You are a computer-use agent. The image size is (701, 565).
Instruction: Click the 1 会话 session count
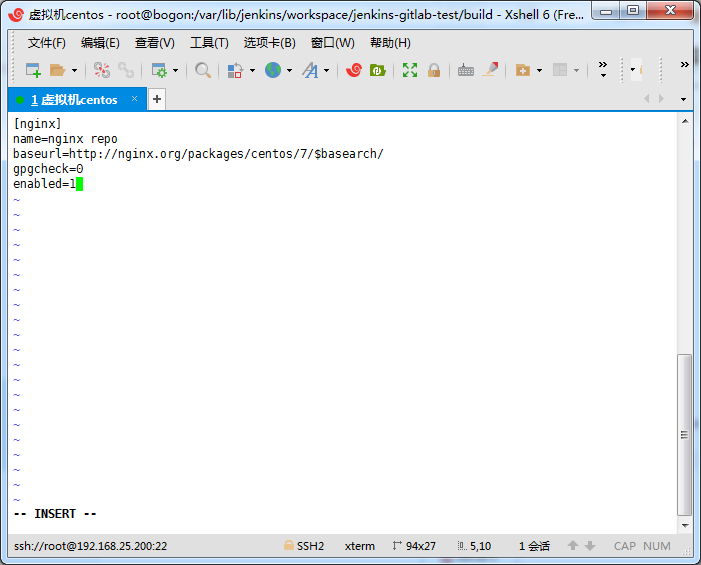(534, 546)
